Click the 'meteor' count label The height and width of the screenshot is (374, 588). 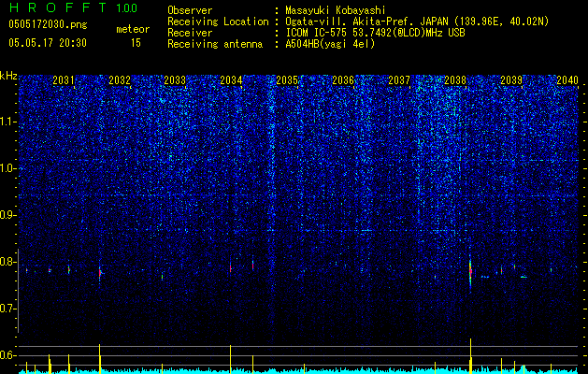point(133,29)
